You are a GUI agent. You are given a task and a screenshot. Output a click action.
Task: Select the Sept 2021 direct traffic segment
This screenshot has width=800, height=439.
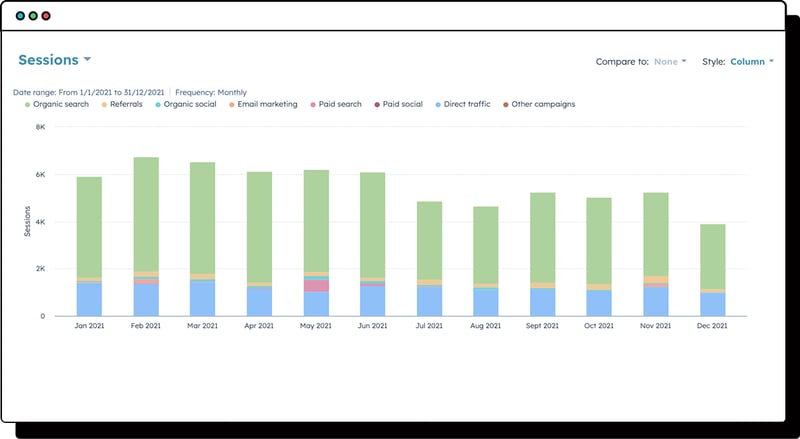[x=543, y=302]
